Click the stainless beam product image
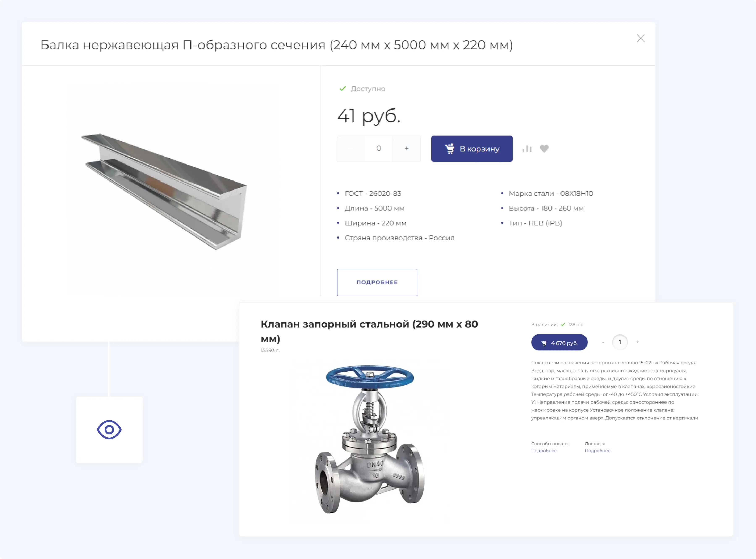Image resolution: width=756 pixels, height=559 pixels. coord(164,192)
